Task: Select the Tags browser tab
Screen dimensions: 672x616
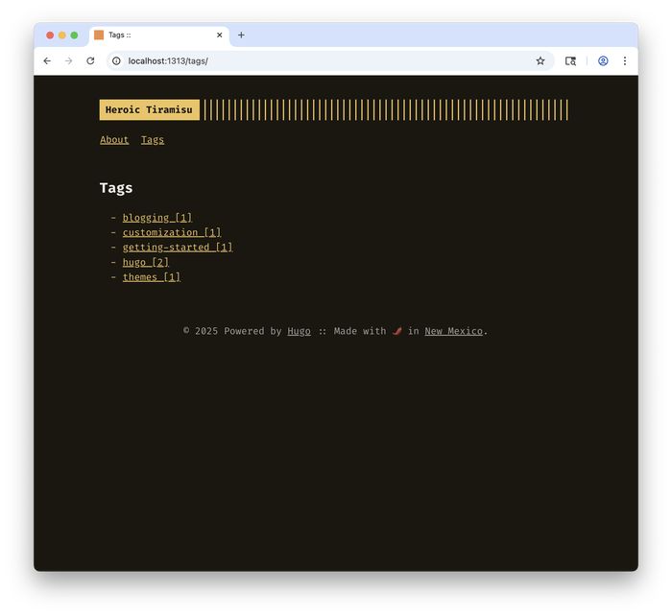Action: 159,36
